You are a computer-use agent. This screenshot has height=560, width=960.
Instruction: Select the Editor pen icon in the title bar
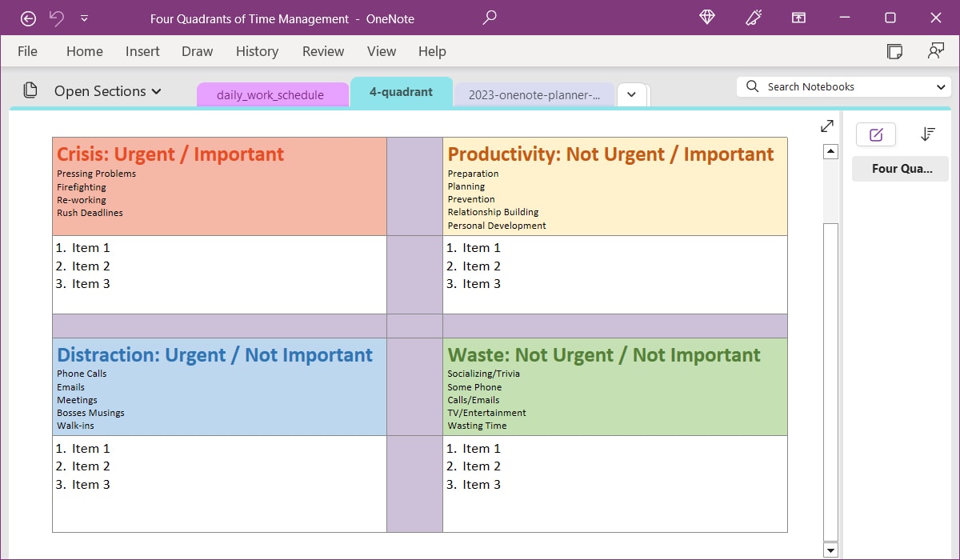[753, 18]
